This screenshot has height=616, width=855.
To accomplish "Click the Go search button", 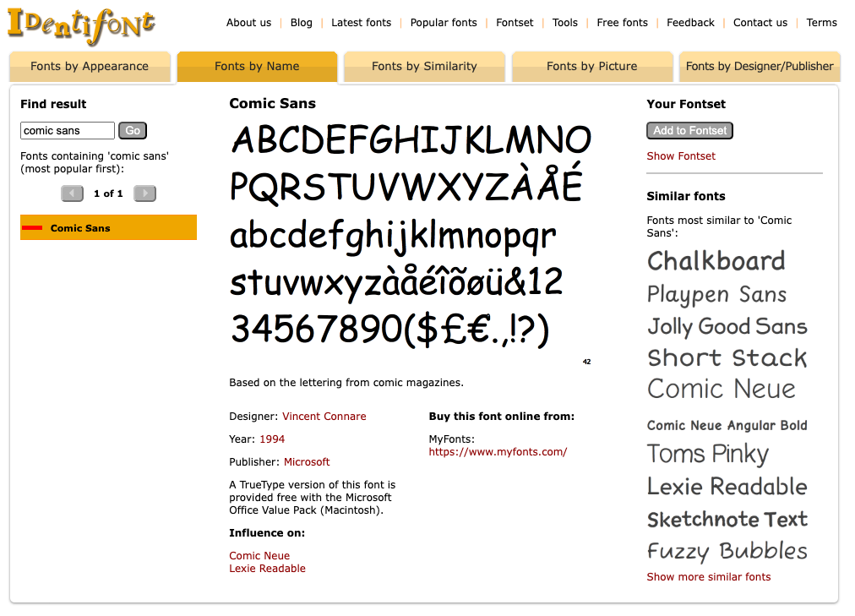I will tap(133, 131).
